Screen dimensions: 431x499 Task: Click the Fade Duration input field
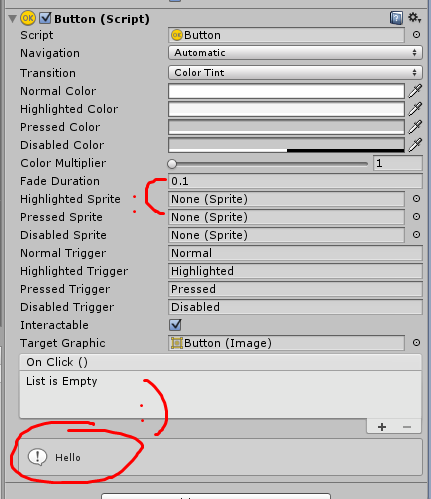pyautogui.click(x=295, y=181)
